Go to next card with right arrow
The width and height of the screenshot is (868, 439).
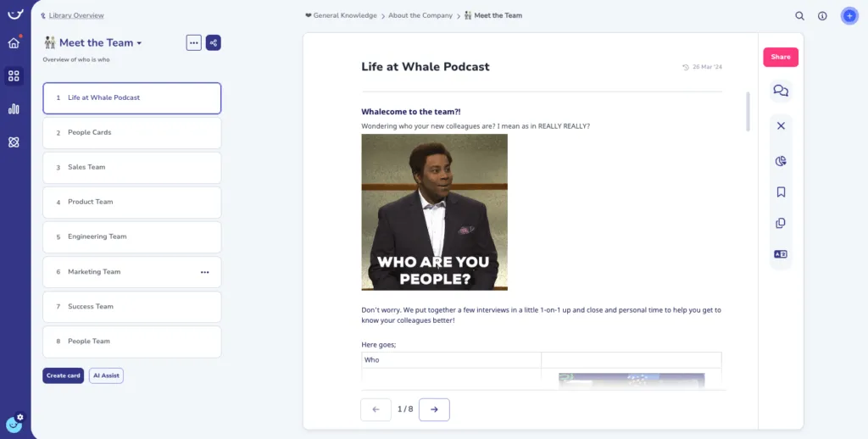(x=434, y=409)
